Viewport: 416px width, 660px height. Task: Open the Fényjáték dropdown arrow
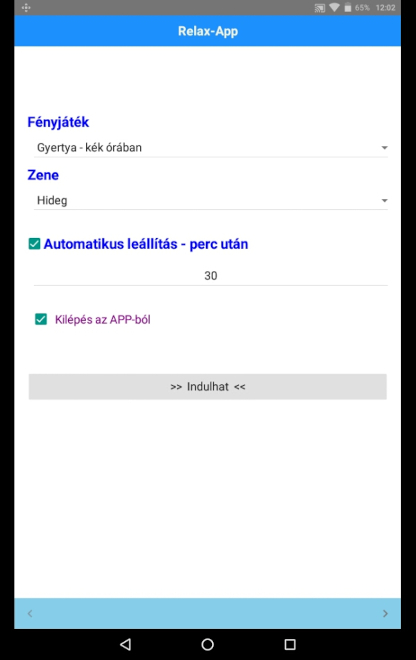coord(384,148)
